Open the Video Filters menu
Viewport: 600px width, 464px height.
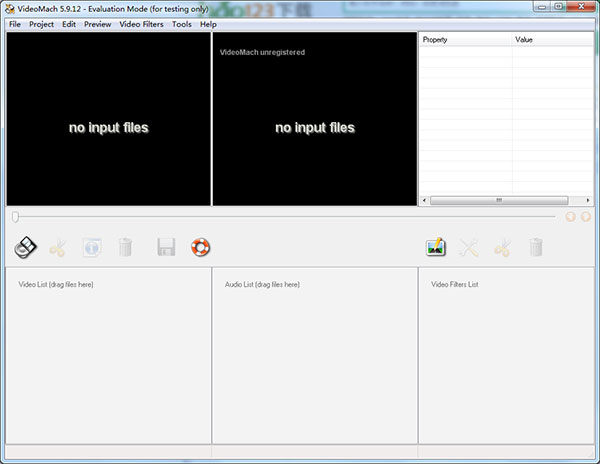coord(141,24)
